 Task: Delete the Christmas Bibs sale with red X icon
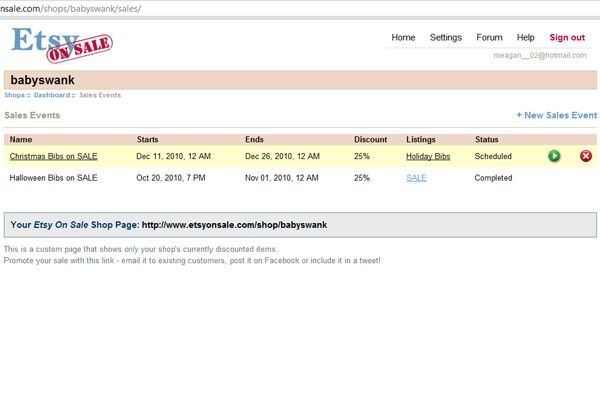585,156
